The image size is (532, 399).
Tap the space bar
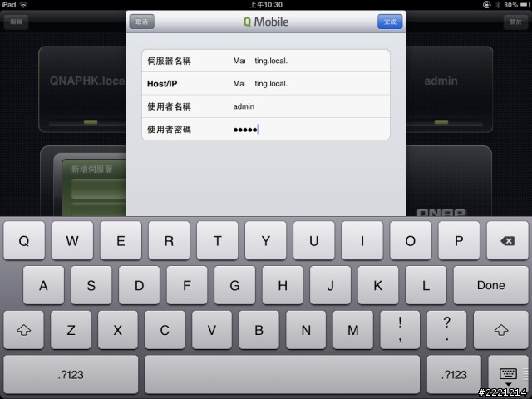point(283,375)
